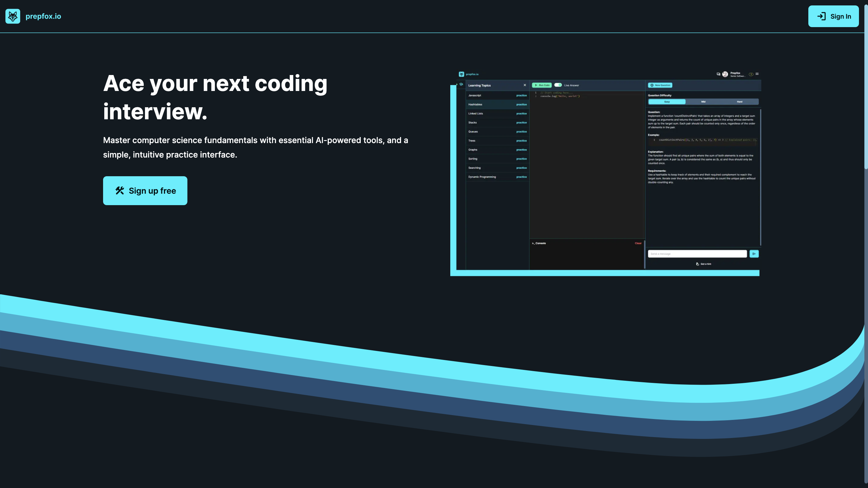The height and width of the screenshot is (488, 868).
Task: Click the prepfox.io brand link in header
Action: 43,16
